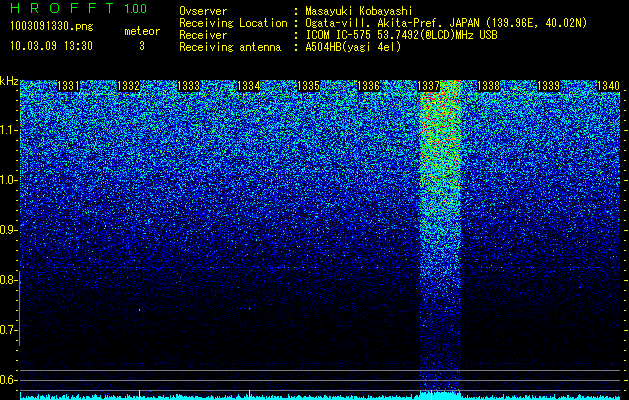Viewport: 629px width, 400px height.
Task: Select the 0.7 kHz frequency label
Action: [8, 330]
